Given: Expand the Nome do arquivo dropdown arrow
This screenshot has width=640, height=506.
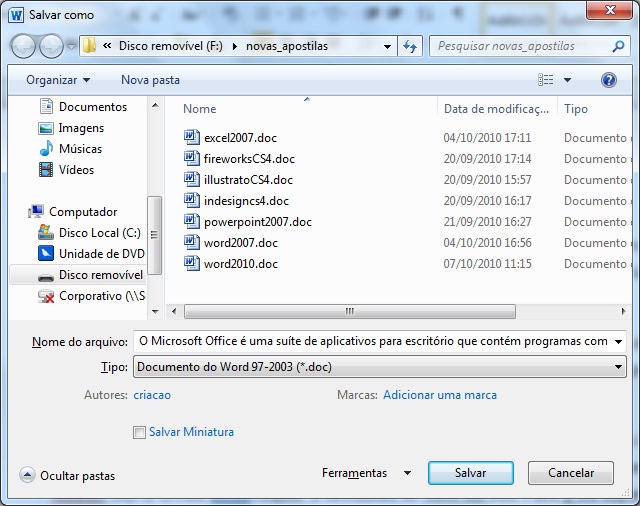Looking at the screenshot, I should pos(618,341).
